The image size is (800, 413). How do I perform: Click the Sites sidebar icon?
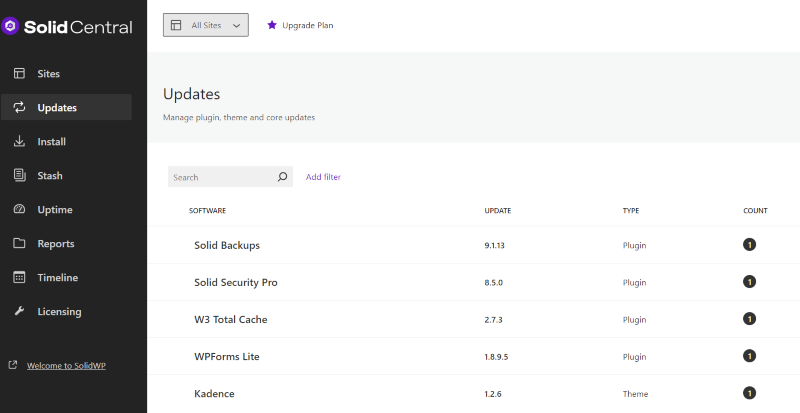19,74
